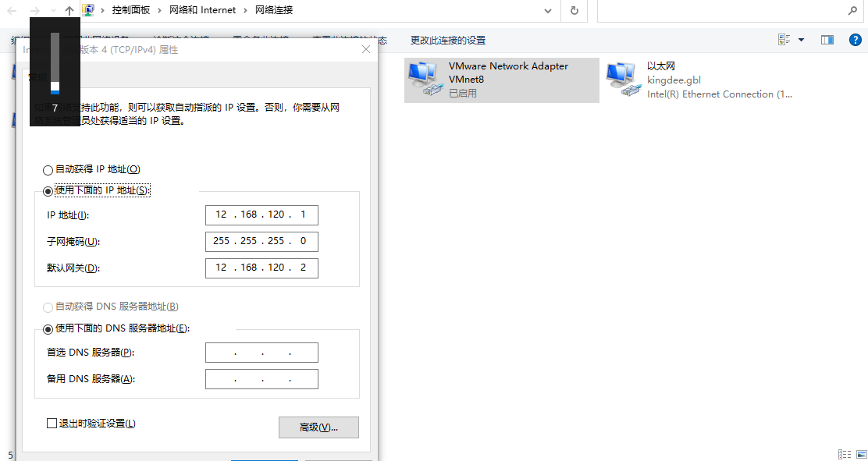This screenshot has width=868, height=461.
Task: Select 使用下面的 IP 地址 radio button
Action: click(48, 191)
